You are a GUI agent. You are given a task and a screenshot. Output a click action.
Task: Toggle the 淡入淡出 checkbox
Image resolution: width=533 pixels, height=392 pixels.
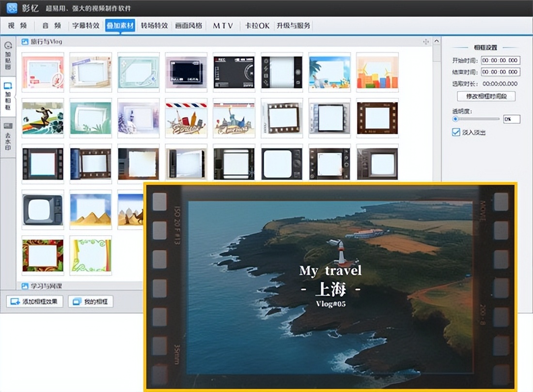point(456,132)
